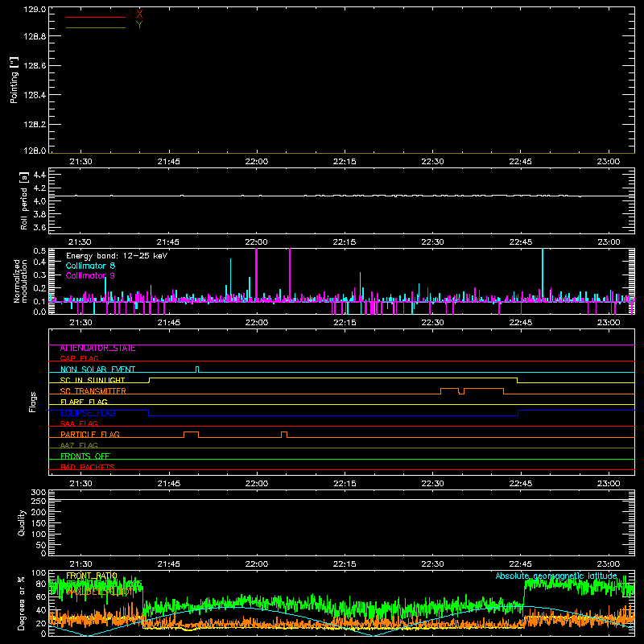The height and width of the screenshot is (644, 644).
Task: Click the 22:15 label under Flags plot
Action: click(345, 484)
